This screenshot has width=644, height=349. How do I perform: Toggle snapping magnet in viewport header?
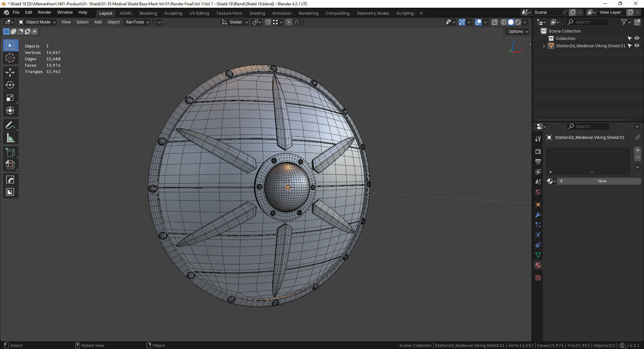click(268, 22)
